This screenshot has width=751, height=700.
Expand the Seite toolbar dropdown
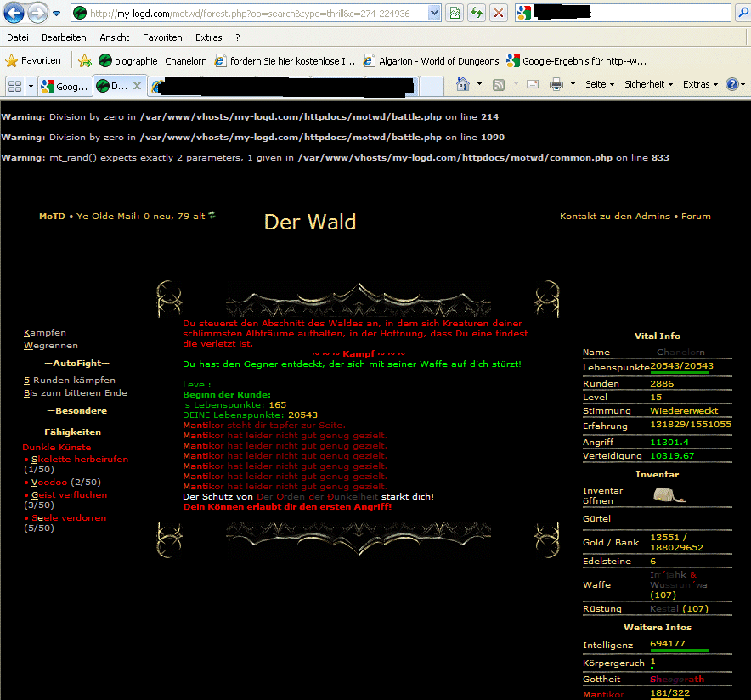point(599,84)
